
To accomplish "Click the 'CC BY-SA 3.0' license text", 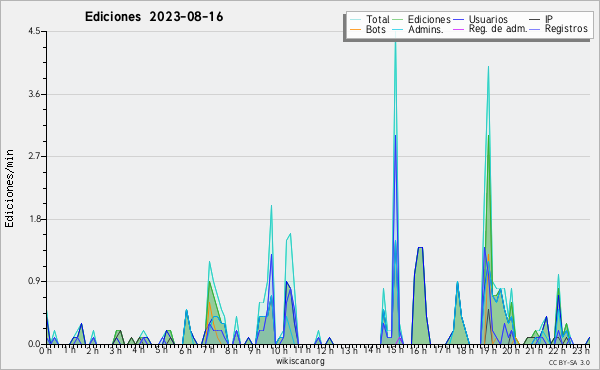I will point(569,362).
